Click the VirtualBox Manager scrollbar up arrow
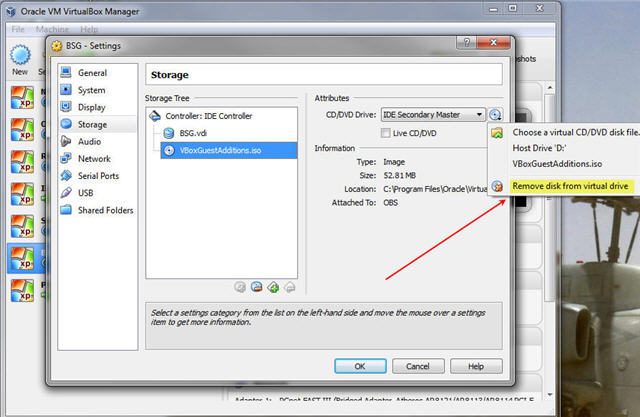 pos(550,88)
